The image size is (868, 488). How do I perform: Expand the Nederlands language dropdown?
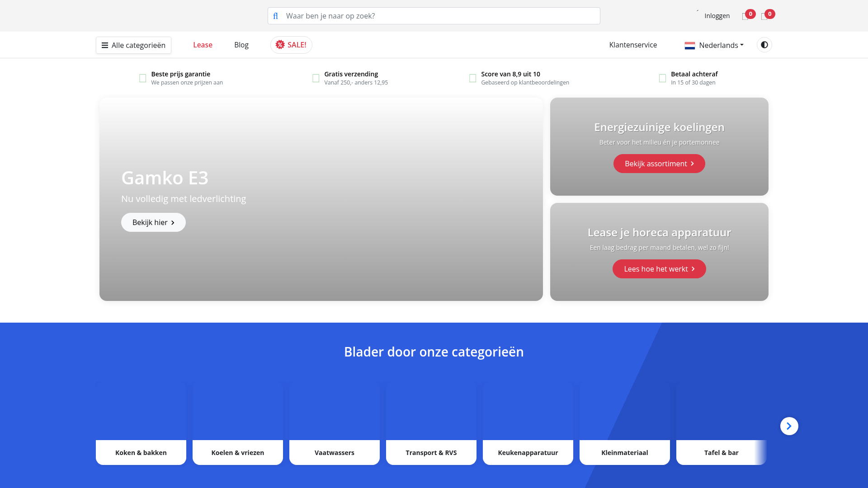(x=714, y=45)
